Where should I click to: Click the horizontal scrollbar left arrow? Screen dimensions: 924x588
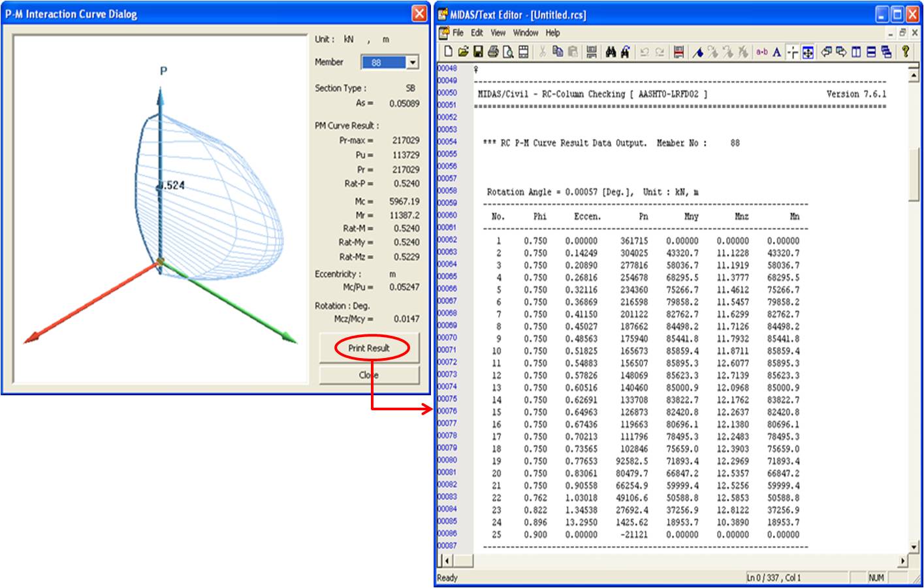tap(447, 561)
